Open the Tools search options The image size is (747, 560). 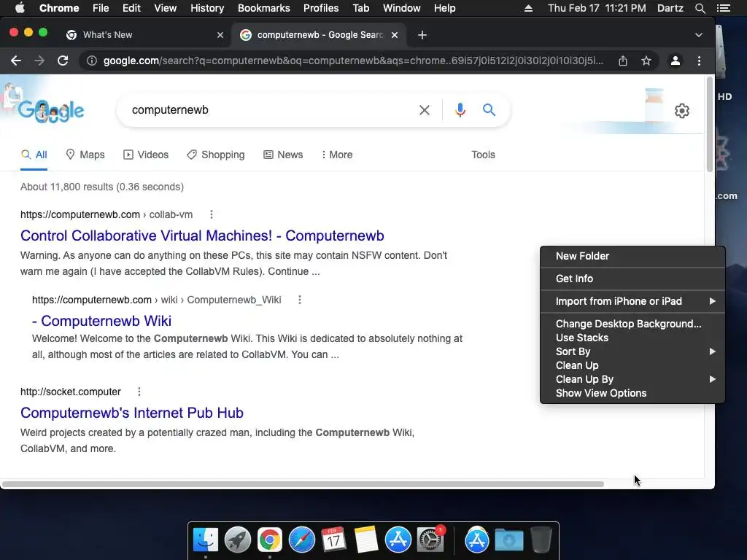point(483,155)
